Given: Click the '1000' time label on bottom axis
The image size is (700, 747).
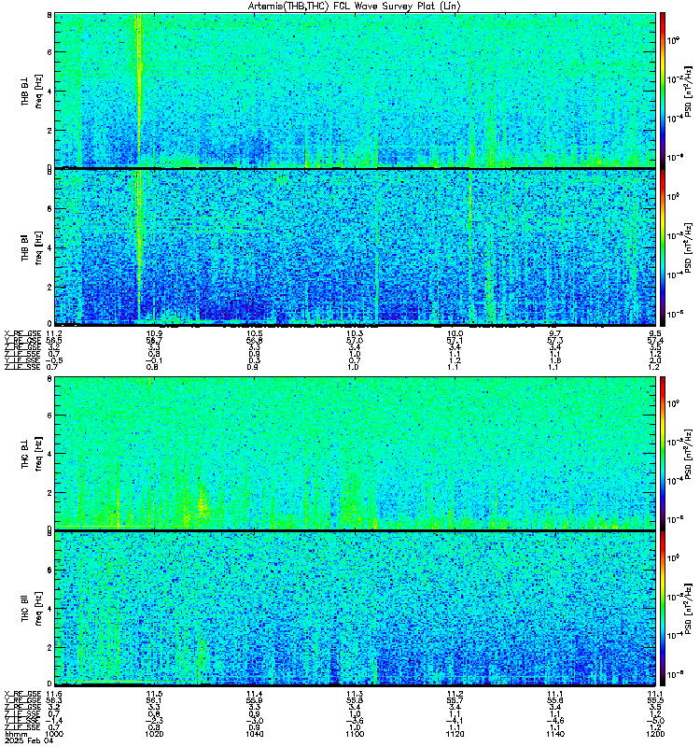Looking at the screenshot, I should 53,734.
